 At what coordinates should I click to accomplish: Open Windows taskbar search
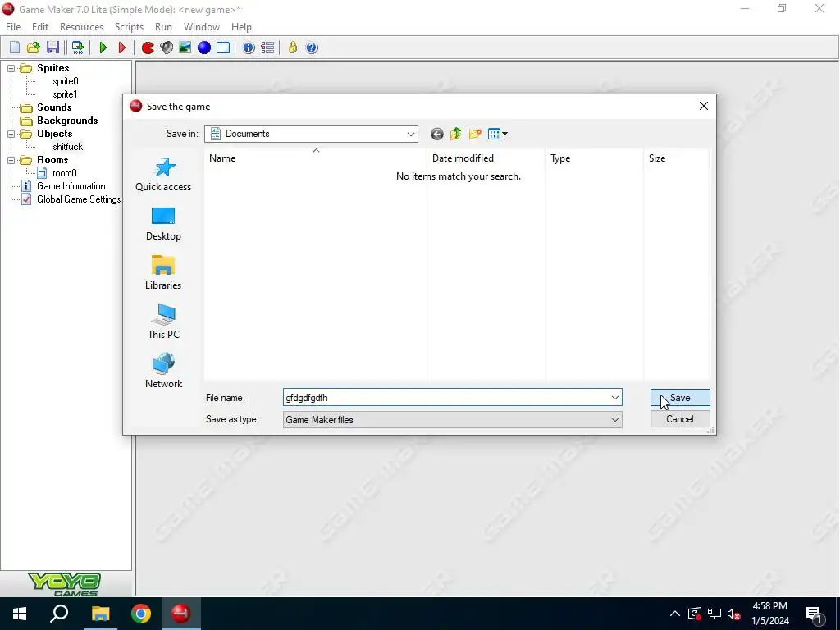59,614
